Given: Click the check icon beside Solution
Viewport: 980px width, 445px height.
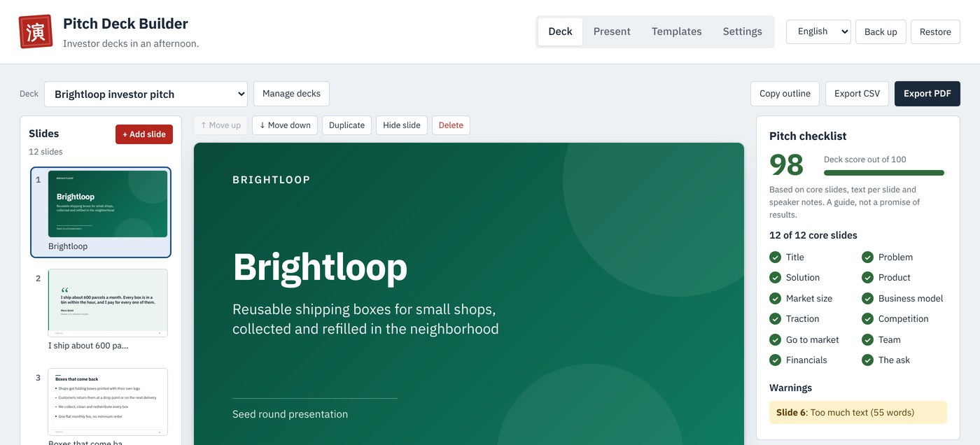Looking at the screenshot, I should (775, 277).
